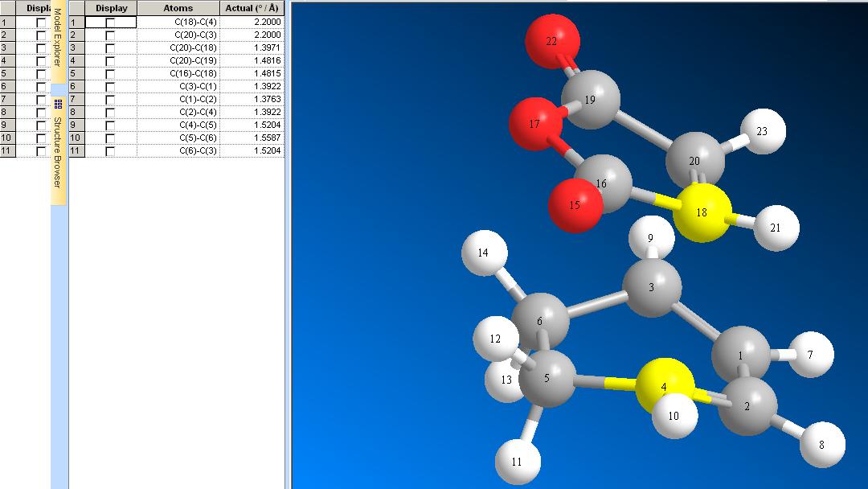Select oxygen atom 17 in the model
Viewport: 868px width, 489px height.
pos(534,124)
